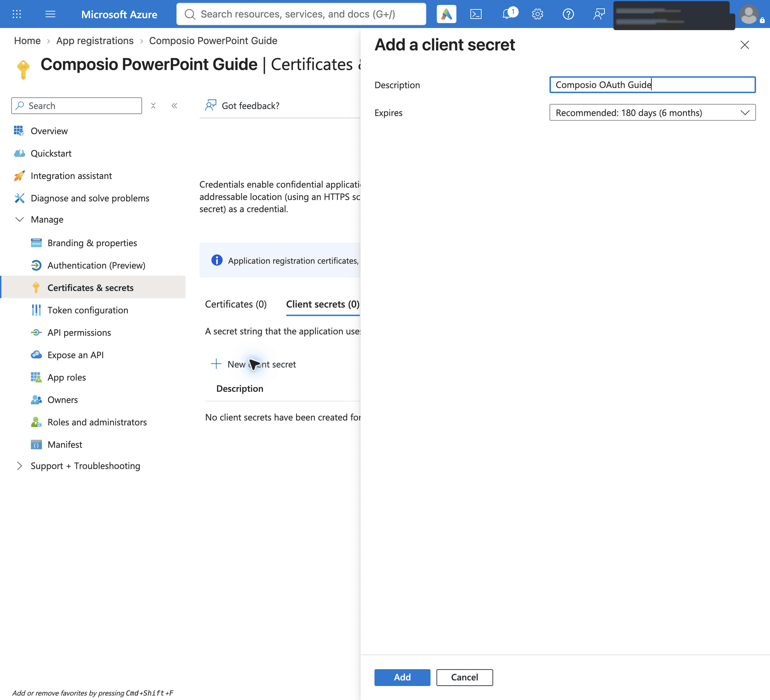This screenshot has height=700, width=770.
Task: Open the top bar feedback icon
Action: pos(599,14)
